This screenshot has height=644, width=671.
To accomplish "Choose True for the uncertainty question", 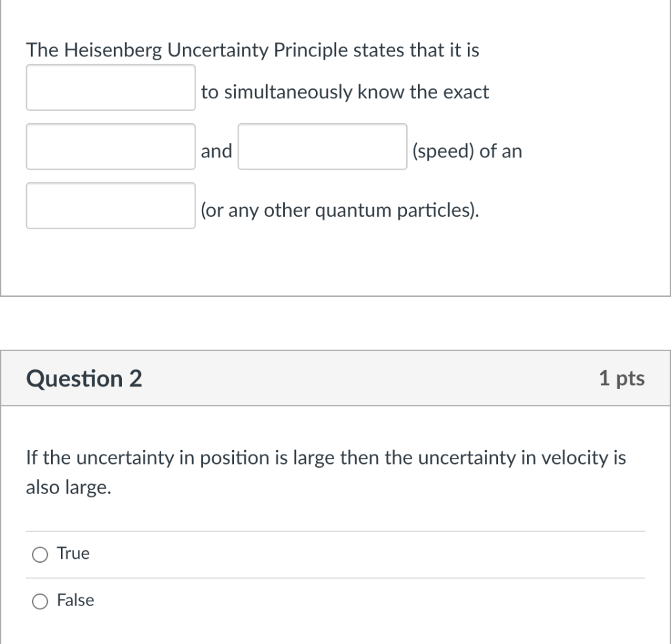I will [x=39, y=554].
